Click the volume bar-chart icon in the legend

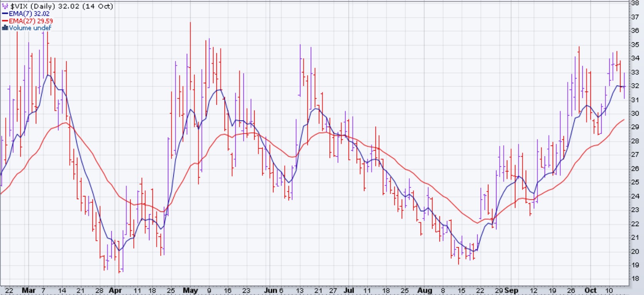pyautogui.click(x=5, y=28)
